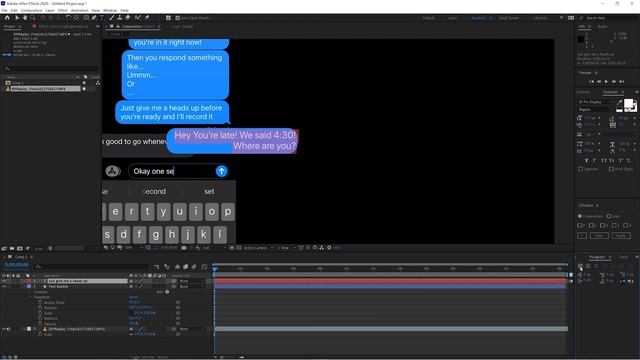Click the current time indicator on timeline

215,269
